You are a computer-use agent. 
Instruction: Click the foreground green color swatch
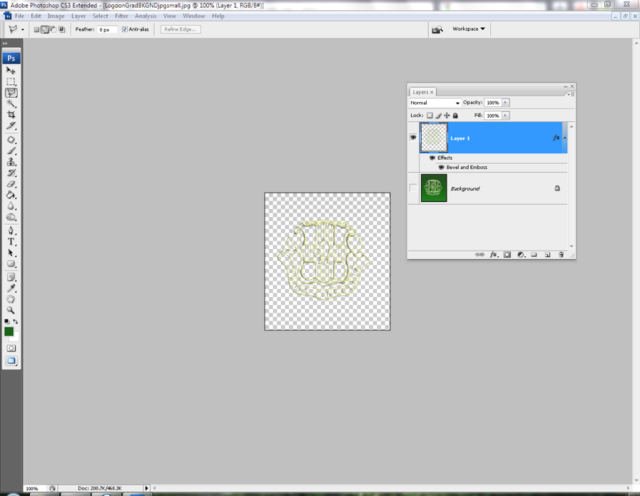pyautogui.click(x=9, y=331)
